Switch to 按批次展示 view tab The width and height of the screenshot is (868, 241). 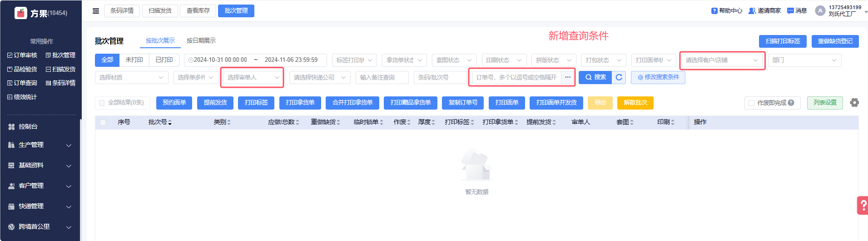click(160, 41)
